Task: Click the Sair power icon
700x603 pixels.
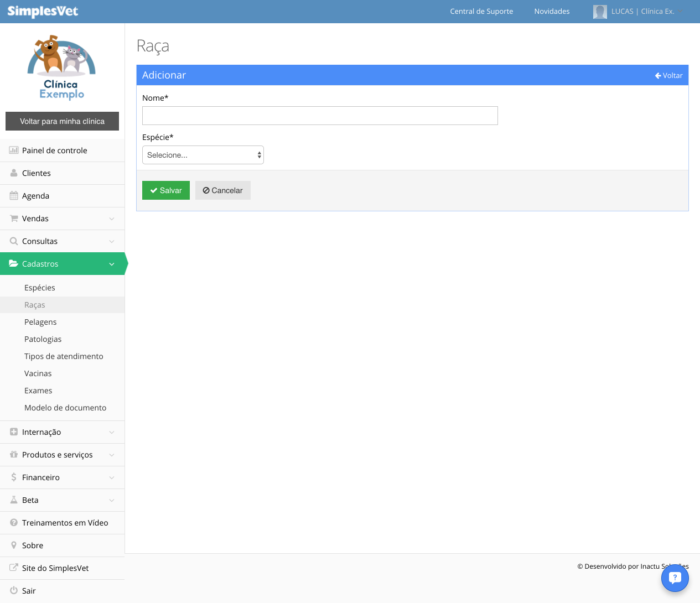Action: pyautogui.click(x=14, y=591)
